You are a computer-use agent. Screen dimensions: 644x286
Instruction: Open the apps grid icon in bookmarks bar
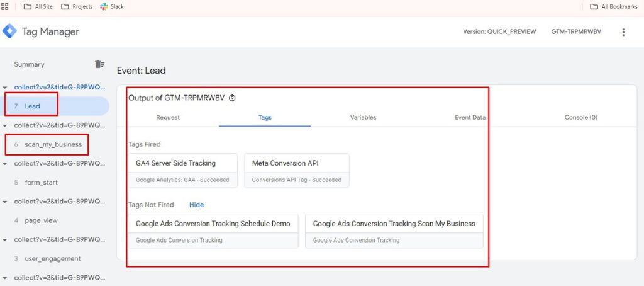click(x=5, y=6)
